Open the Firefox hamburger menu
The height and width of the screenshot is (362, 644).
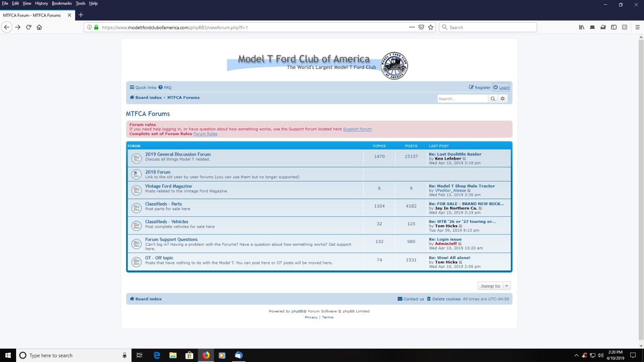point(637,27)
